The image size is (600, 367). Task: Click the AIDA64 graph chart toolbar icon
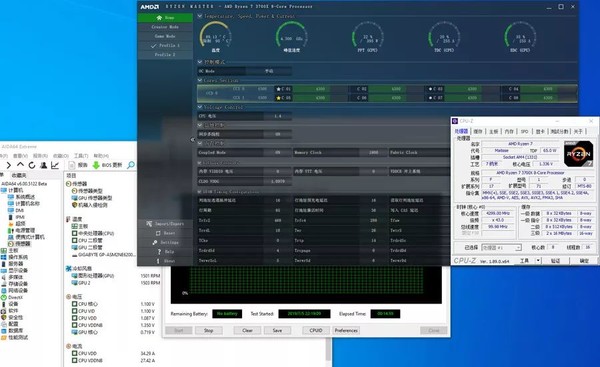click(x=55, y=165)
